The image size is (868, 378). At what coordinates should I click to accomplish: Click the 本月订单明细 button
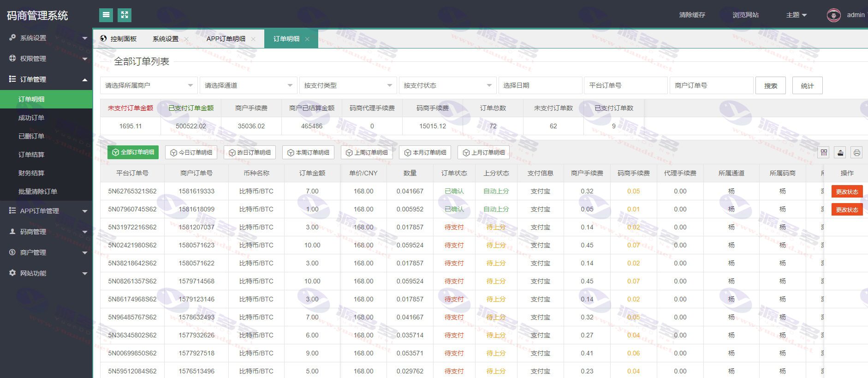[x=425, y=152]
